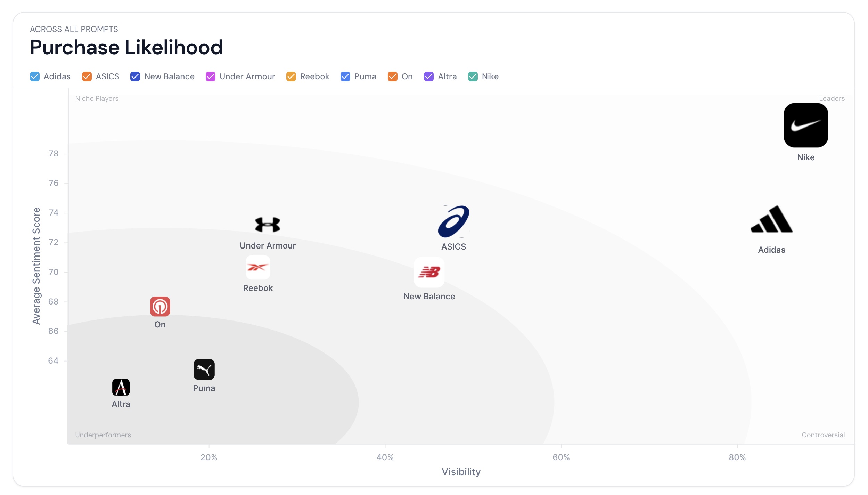
Task: Select the Adidas three-stripe logo
Action: [771, 219]
